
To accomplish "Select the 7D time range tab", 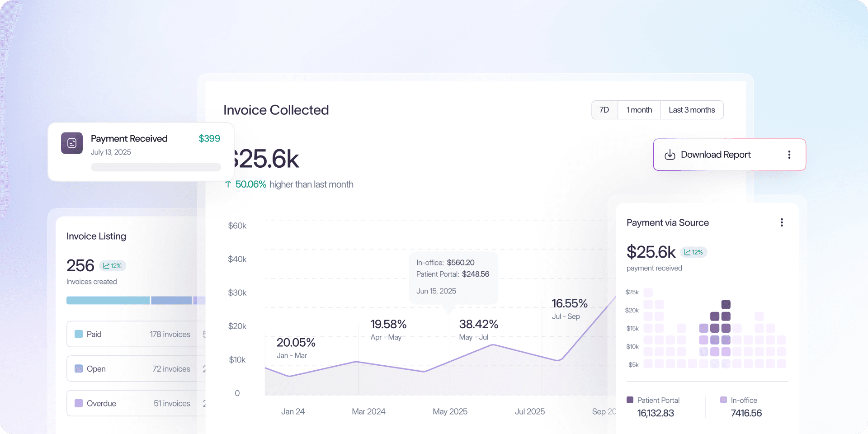I will 604,110.
